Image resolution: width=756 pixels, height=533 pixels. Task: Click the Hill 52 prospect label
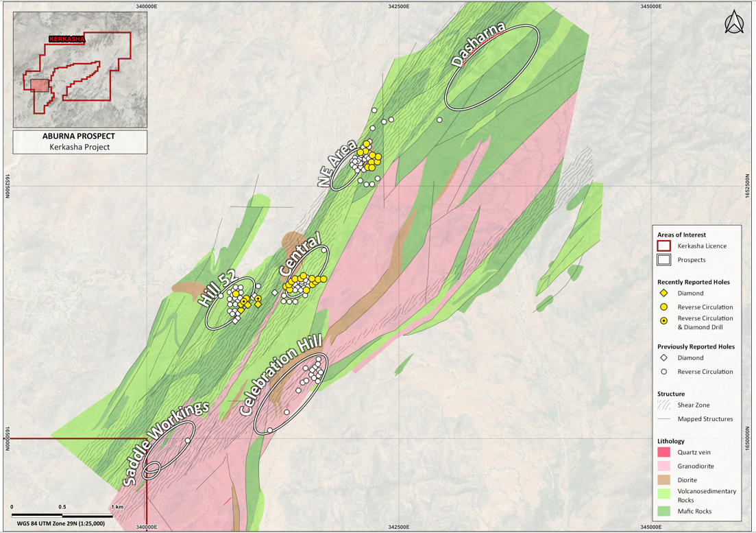[218, 288]
